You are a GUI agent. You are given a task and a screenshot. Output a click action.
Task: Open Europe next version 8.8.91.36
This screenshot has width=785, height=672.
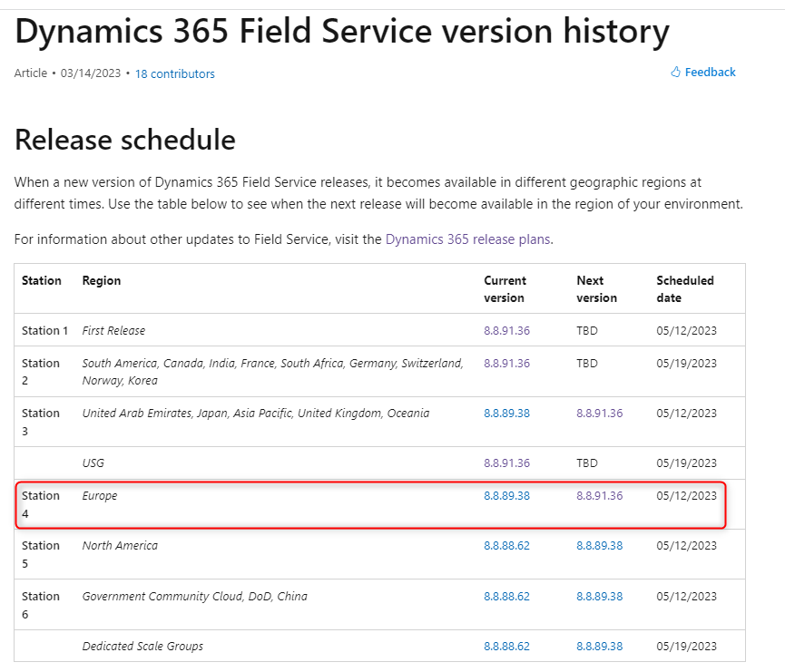pos(599,496)
